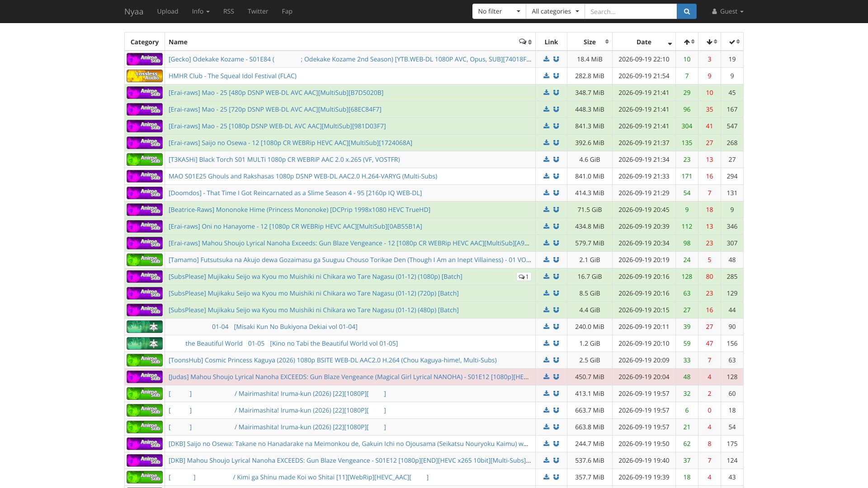Viewport: 868px width, 488px height.
Task: Open magnet link for Kino no Tabi
Action: (556, 343)
